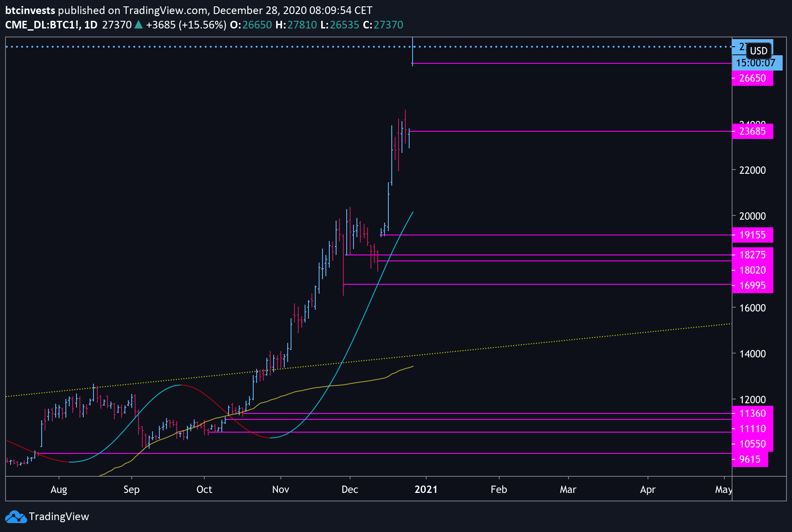Click the 19155 magenta horizontal line
This screenshot has width=792, height=532.
557,235
